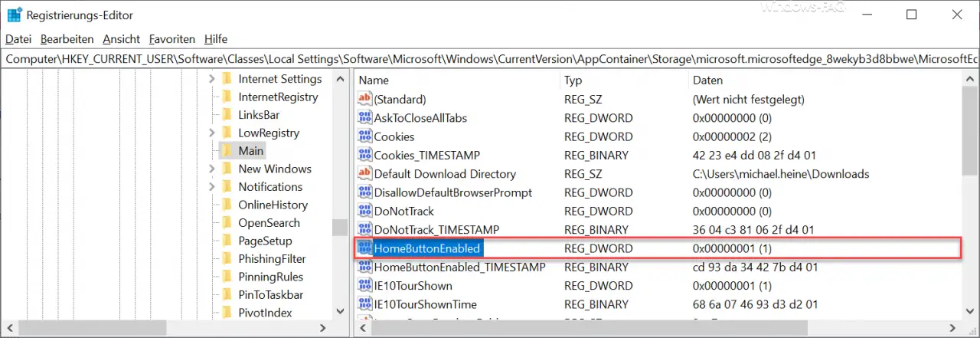The width and height of the screenshot is (980, 338).
Task: Click folder icon of LinksBar
Action: pyautogui.click(x=227, y=115)
